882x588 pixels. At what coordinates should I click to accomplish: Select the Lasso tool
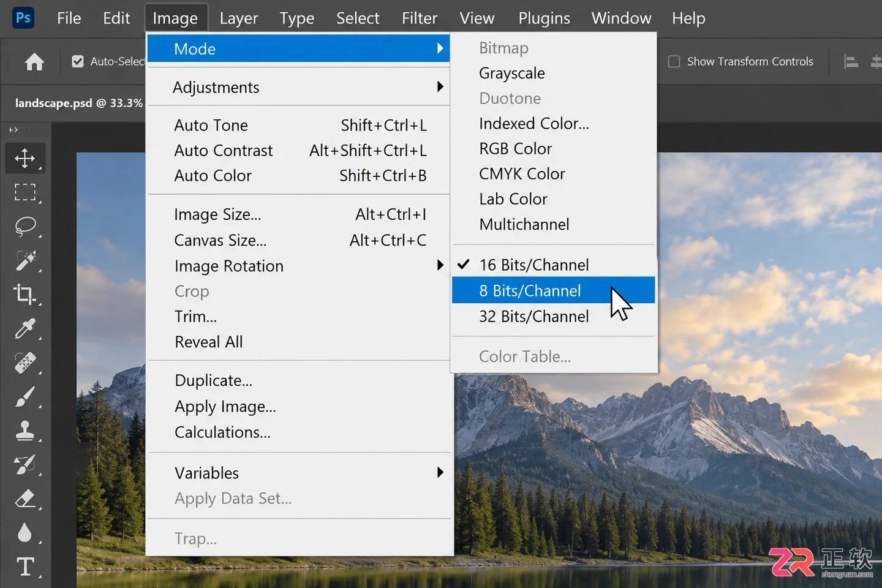pos(25,227)
